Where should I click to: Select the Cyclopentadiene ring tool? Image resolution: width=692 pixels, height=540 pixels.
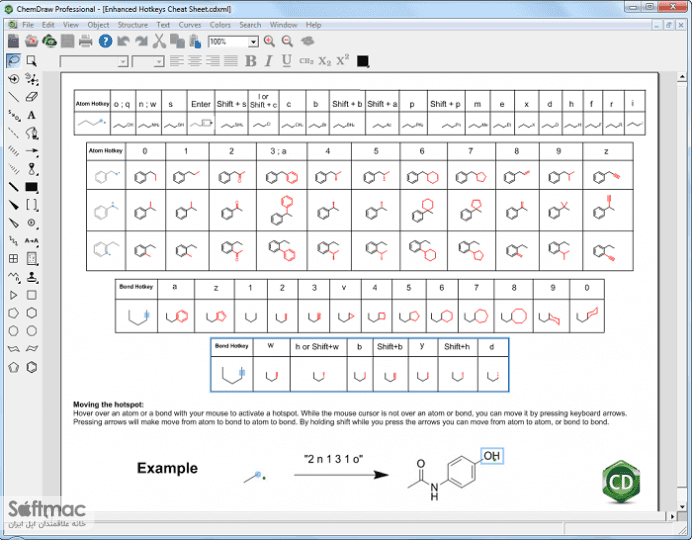(x=14, y=367)
